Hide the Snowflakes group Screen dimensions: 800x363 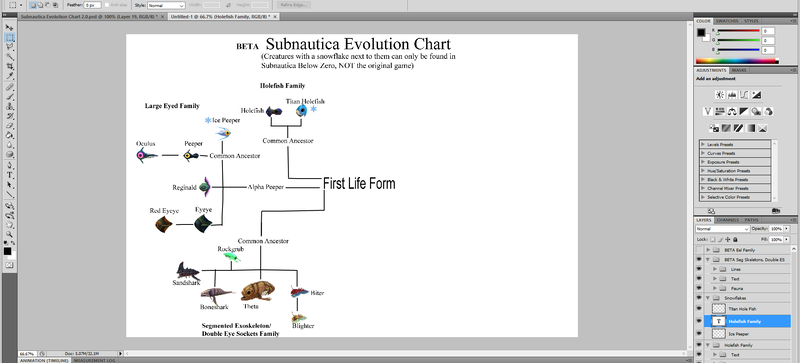[698, 298]
